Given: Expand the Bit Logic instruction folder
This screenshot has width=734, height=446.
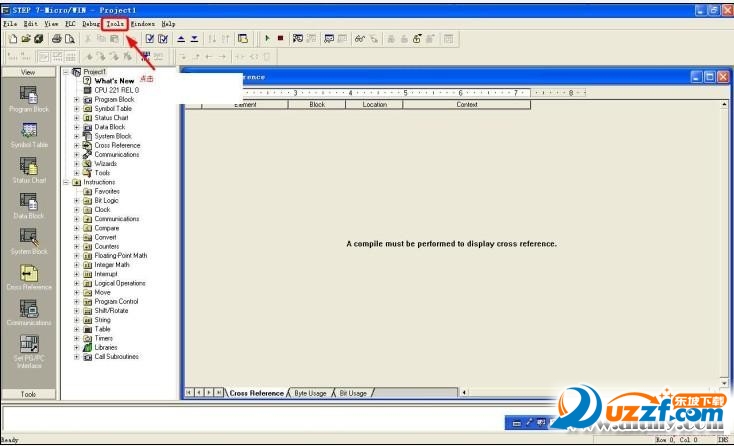Looking at the screenshot, I should pyautogui.click(x=76, y=200).
